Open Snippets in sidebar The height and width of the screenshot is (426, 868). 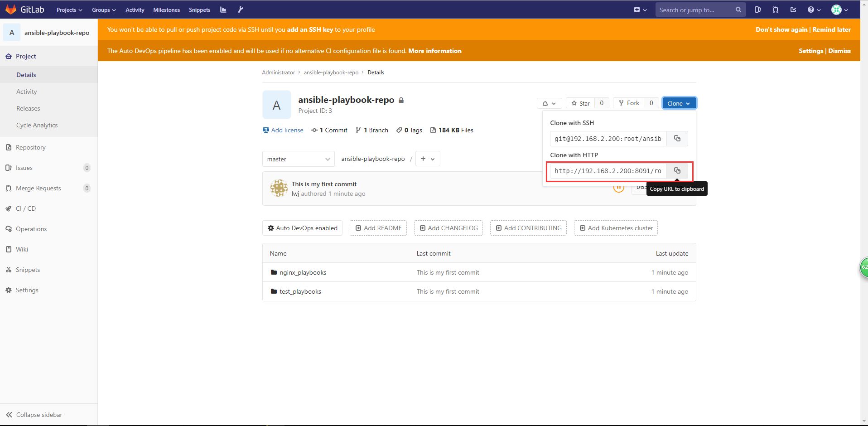48,270
